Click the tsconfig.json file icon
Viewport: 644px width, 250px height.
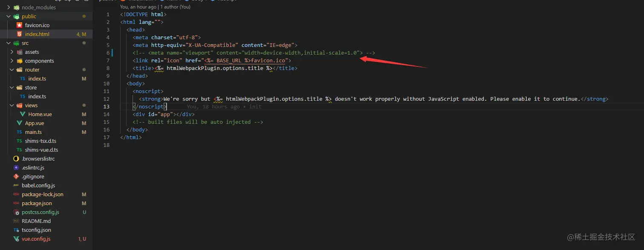coord(16,230)
